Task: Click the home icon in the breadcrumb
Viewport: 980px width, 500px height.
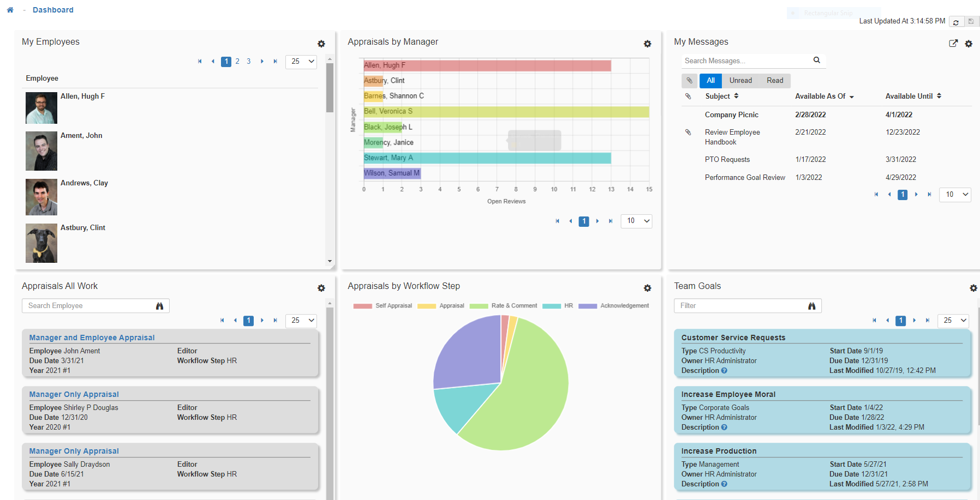Action: 10,9
